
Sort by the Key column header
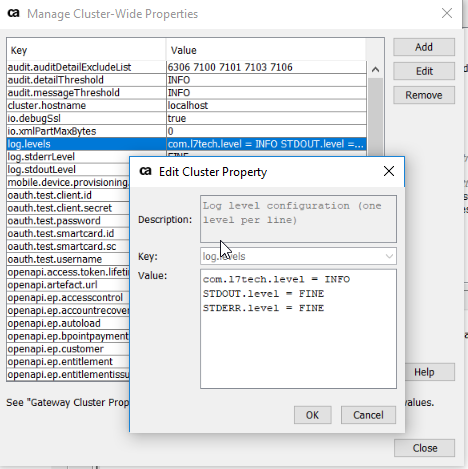click(x=86, y=50)
